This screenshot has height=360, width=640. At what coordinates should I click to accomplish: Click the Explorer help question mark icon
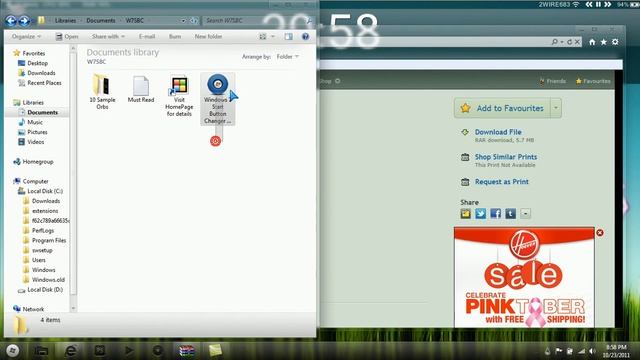click(305, 36)
